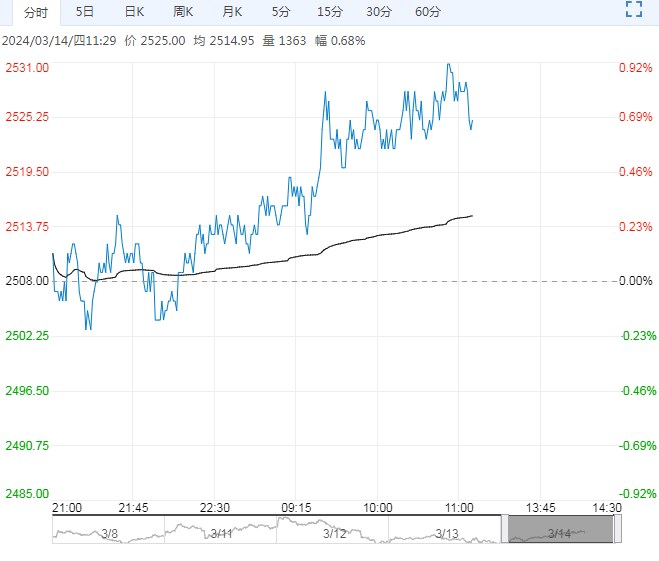
Task: Click the right handle of the range slider
Action: pos(617,530)
